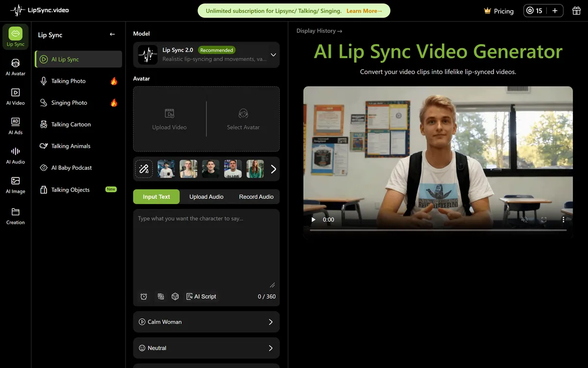Viewport: 588px width, 368px height.
Task: Select Talking Cartoon menu item
Action: [x=78, y=124]
